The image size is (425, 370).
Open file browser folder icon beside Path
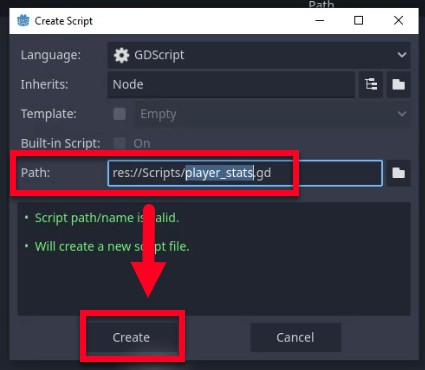pos(398,173)
